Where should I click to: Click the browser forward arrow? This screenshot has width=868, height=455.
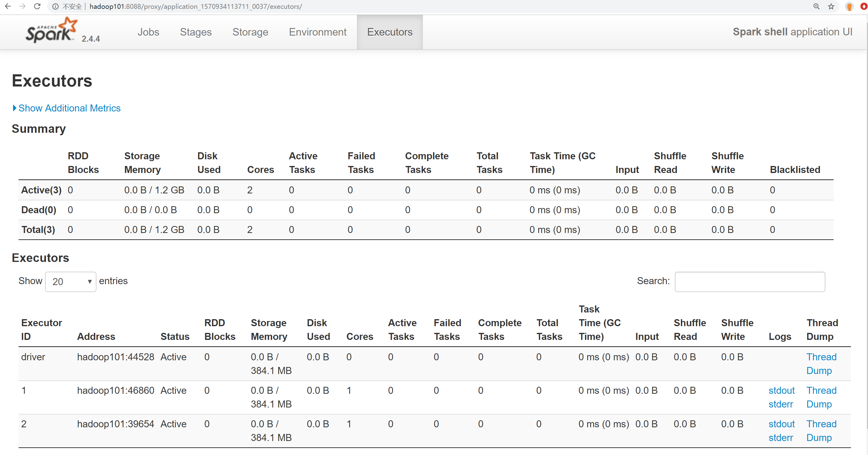pos(23,6)
